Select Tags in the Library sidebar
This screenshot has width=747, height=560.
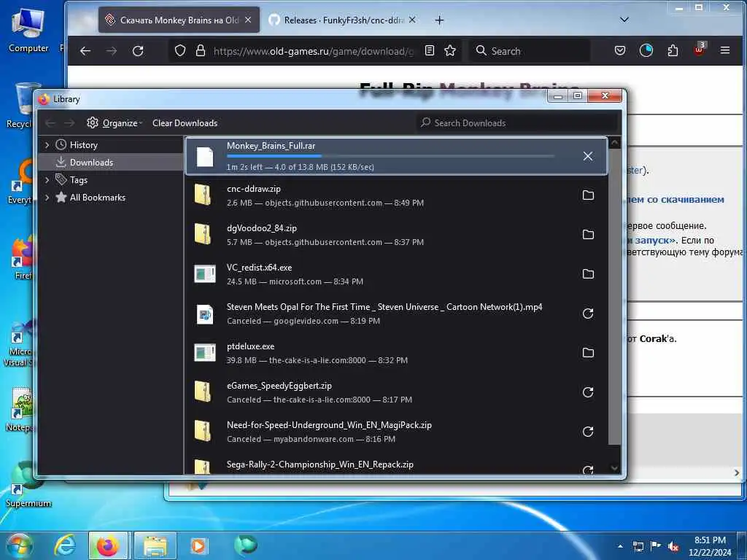111,180
